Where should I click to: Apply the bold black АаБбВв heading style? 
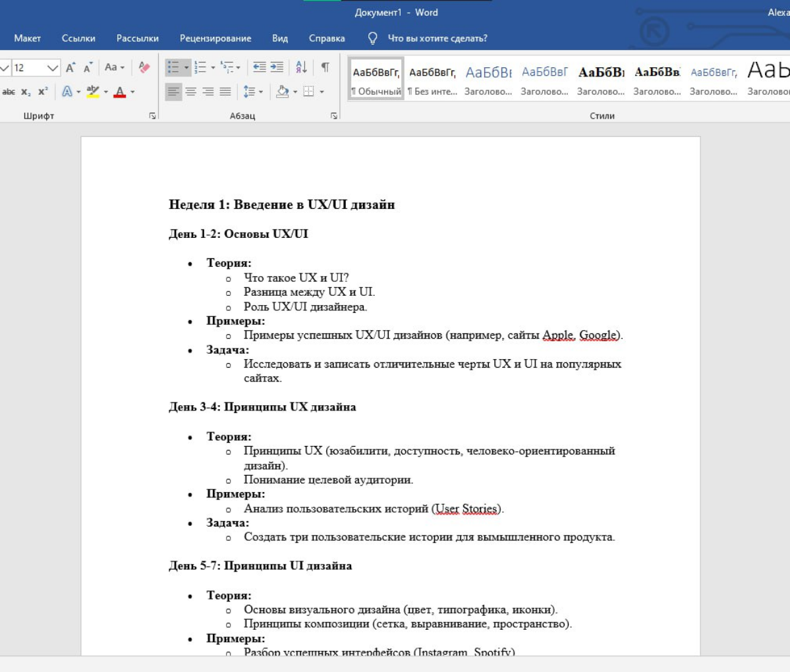pyautogui.click(x=657, y=78)
